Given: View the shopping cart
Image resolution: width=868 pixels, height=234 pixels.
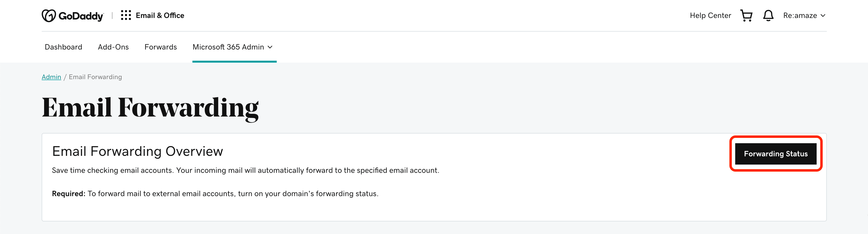Looking at the screenshot, I should (x=746, y=16).
